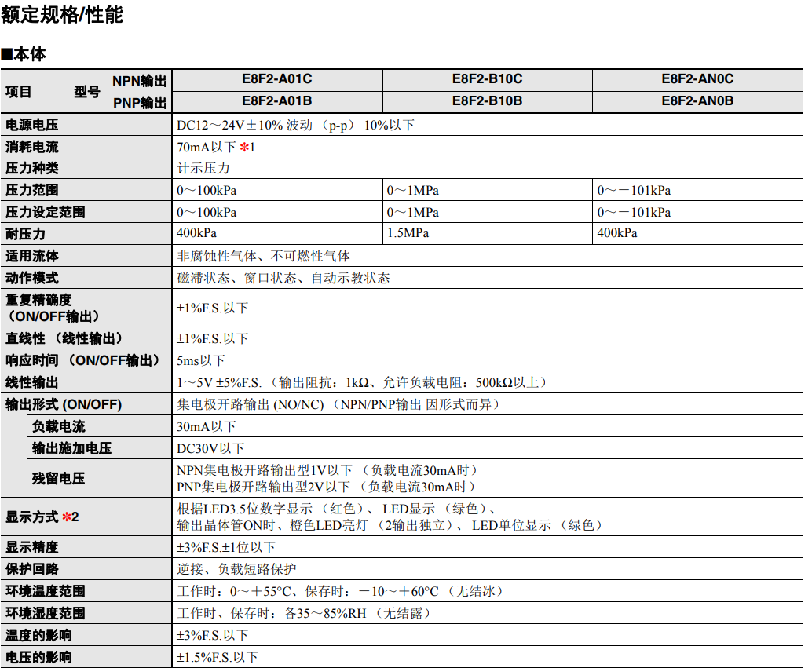
Task: Click the heading 额定规格/性能
Action: pyautogui.click(x=62, y=14)
